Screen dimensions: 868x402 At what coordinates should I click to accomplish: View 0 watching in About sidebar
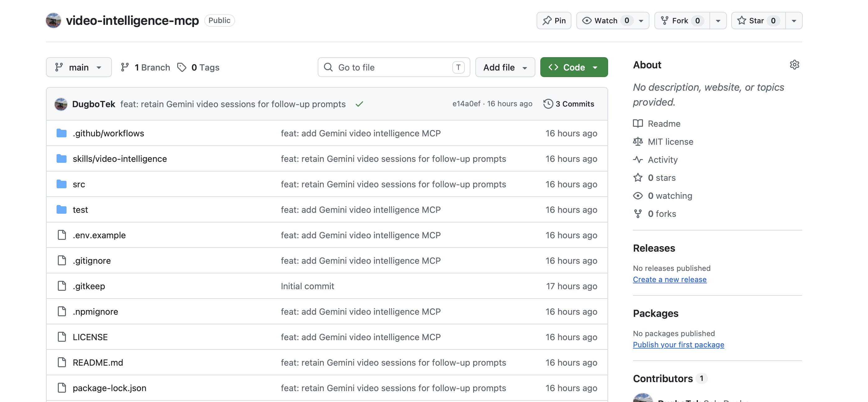tap(670, 196)
